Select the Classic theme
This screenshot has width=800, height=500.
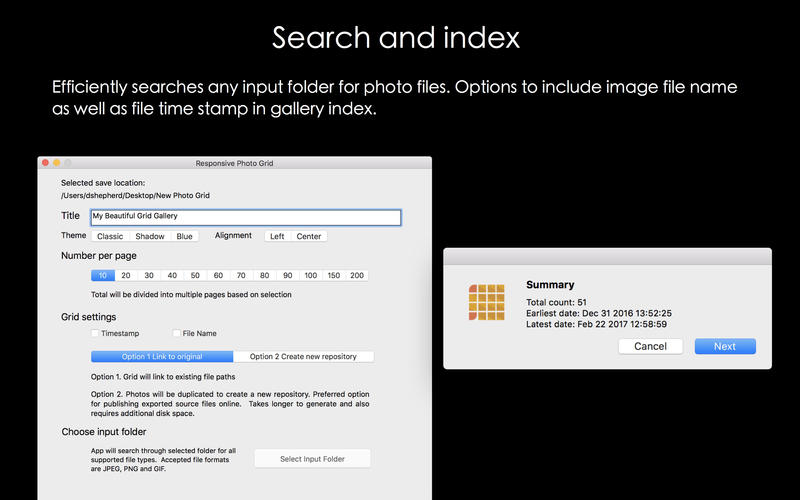click(x=110, y=236)
